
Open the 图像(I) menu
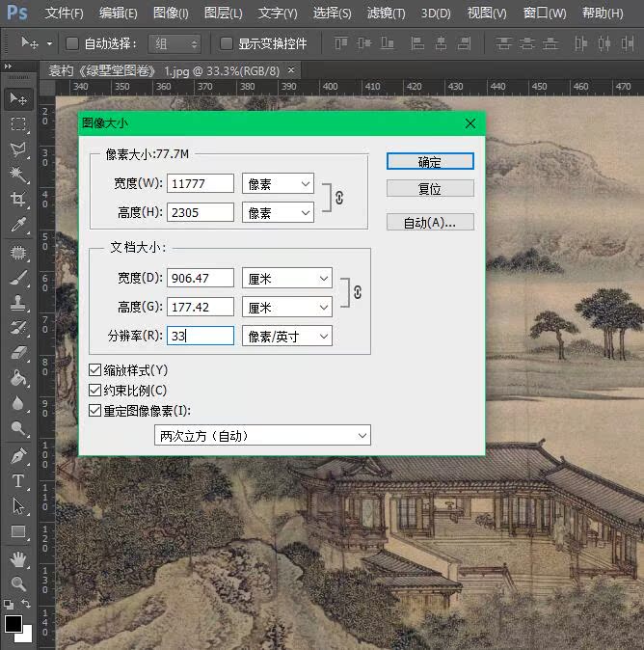point(171,14)
